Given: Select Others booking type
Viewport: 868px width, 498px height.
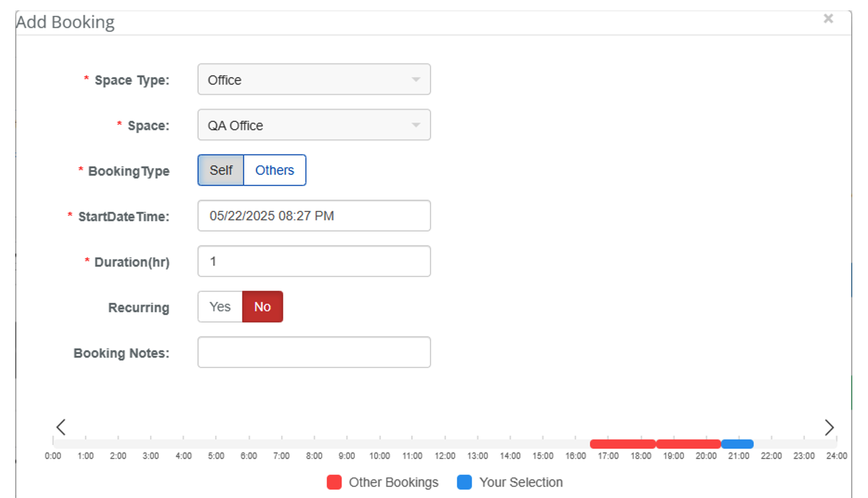Looking at the screenshot, I should click(275, 170).
